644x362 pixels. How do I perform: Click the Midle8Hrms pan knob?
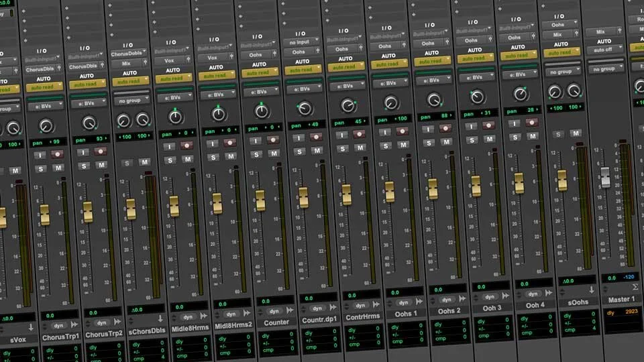click(175, 117)
